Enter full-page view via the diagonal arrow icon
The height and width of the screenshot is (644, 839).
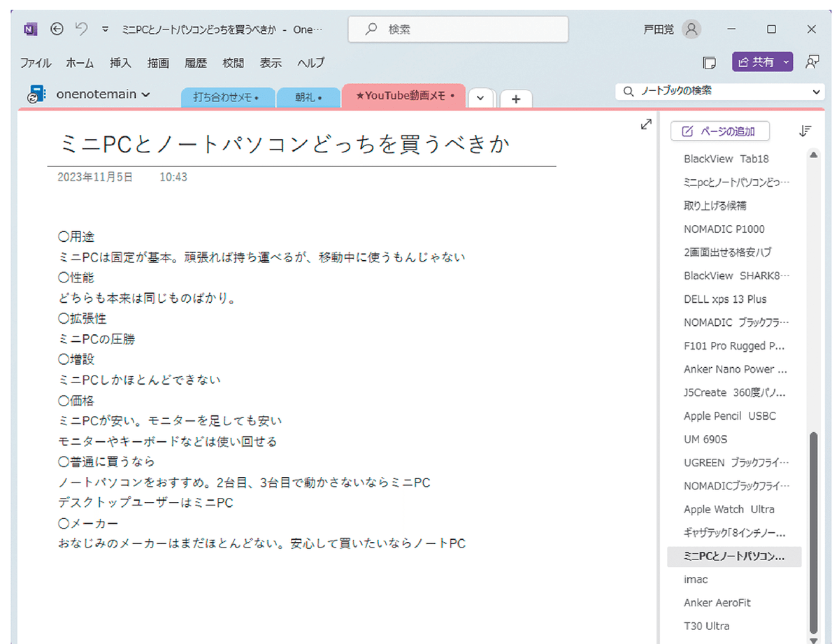click(645, 124)
